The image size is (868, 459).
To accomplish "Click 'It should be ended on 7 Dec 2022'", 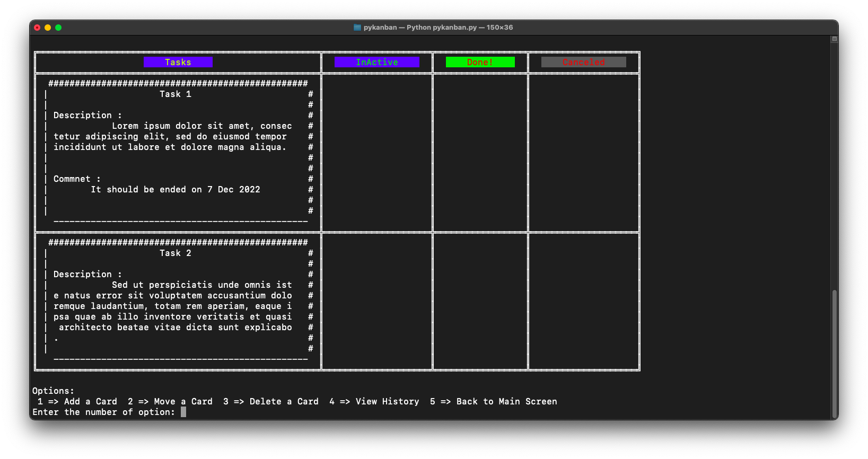I will pos(176,190).
